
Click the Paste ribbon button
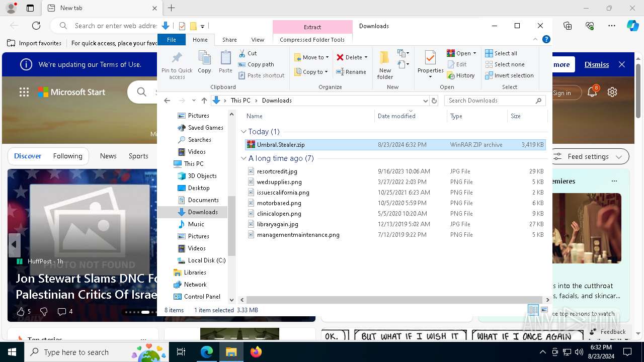(x=225, y=62)
